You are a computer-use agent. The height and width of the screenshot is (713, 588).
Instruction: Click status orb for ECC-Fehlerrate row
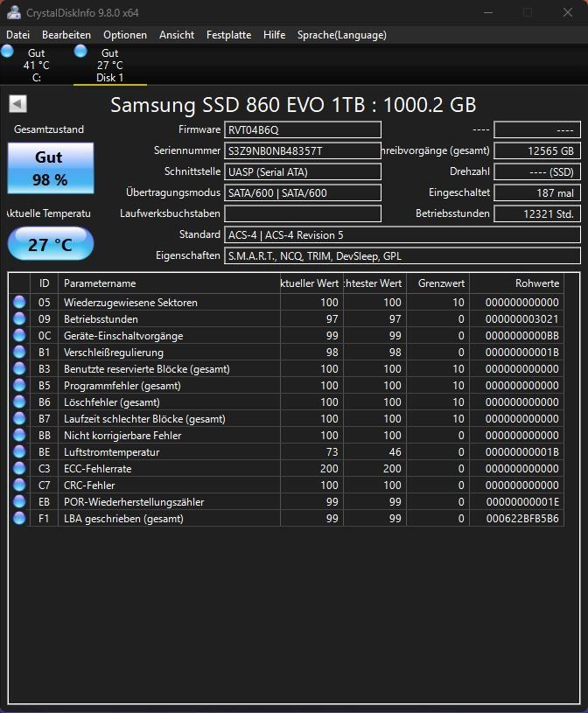click(x=19, y=468)
